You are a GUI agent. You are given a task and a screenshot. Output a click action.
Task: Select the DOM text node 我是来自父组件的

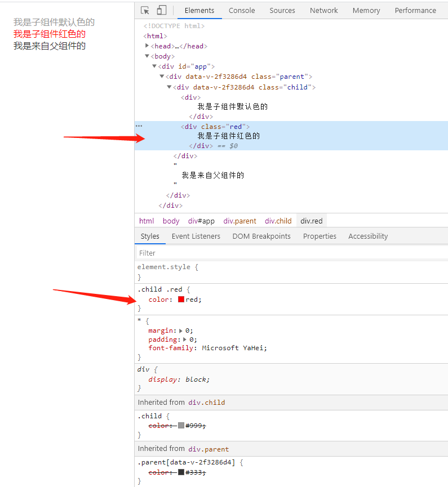(213, 176)
